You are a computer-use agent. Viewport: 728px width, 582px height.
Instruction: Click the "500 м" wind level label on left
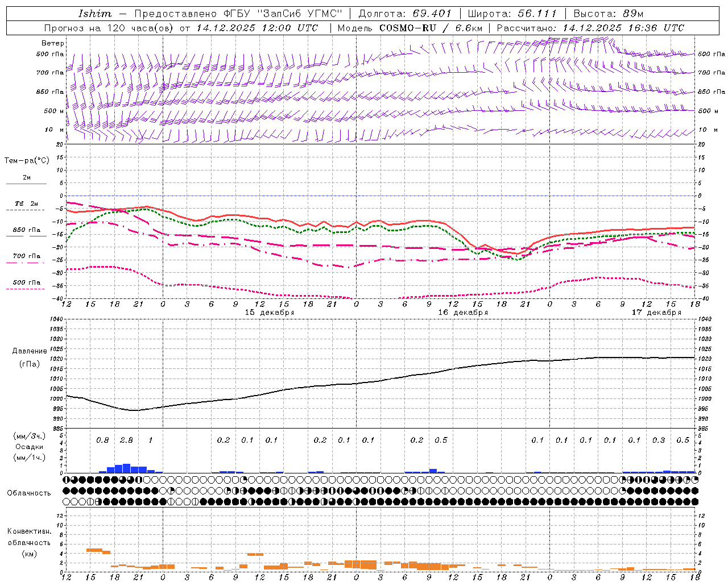coord(54,111)
